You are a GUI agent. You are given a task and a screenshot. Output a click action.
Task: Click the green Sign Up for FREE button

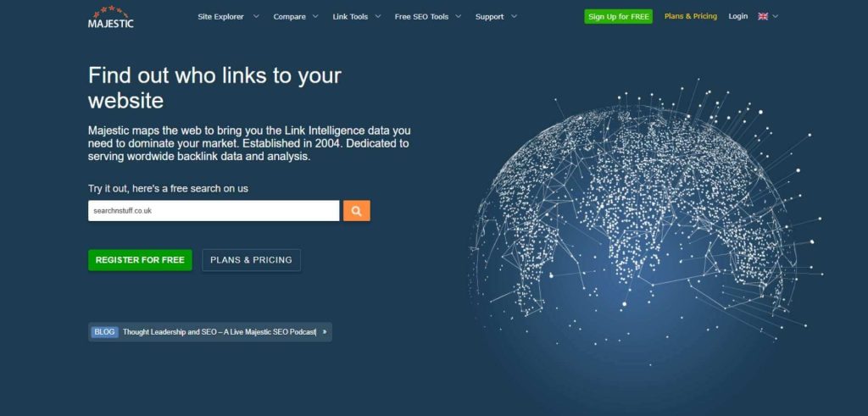tap(619, 16)
